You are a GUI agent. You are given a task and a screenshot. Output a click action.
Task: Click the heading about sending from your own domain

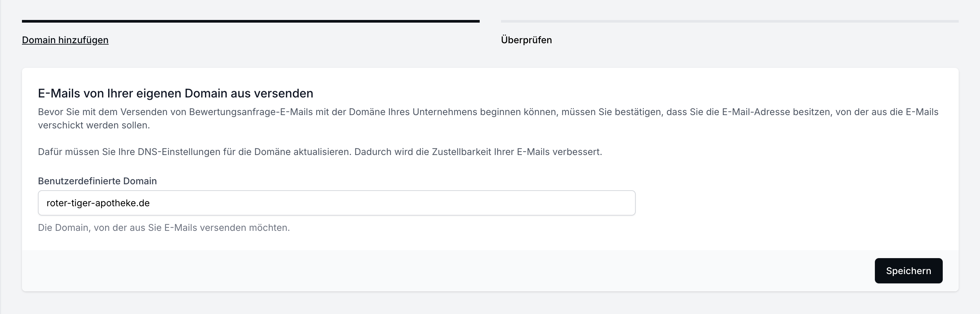click(175, 93)
